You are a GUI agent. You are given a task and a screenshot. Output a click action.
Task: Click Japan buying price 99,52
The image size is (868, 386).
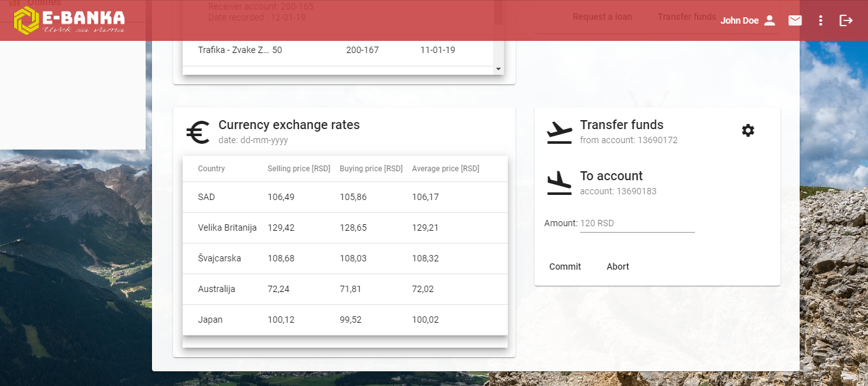point(351,320)
